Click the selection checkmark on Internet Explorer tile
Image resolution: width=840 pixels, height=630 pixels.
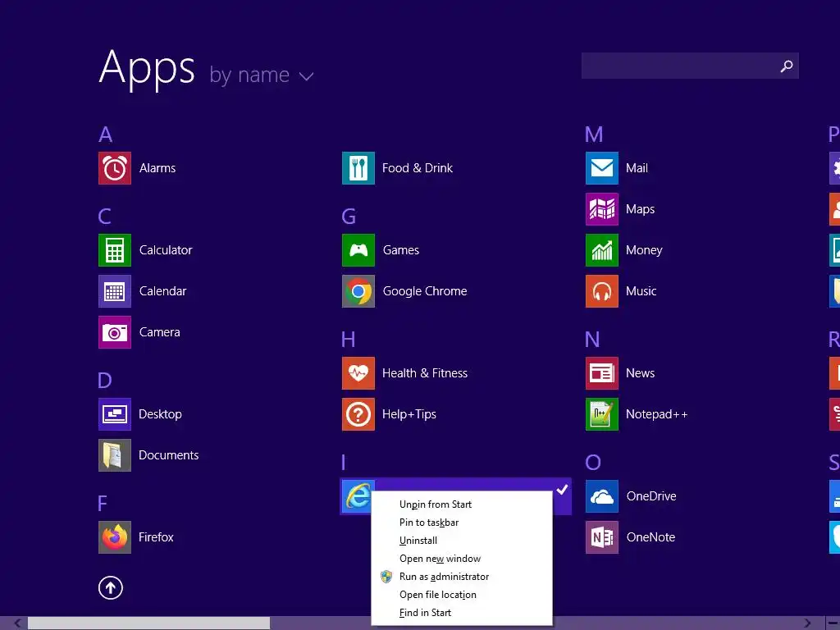[562, 489]
